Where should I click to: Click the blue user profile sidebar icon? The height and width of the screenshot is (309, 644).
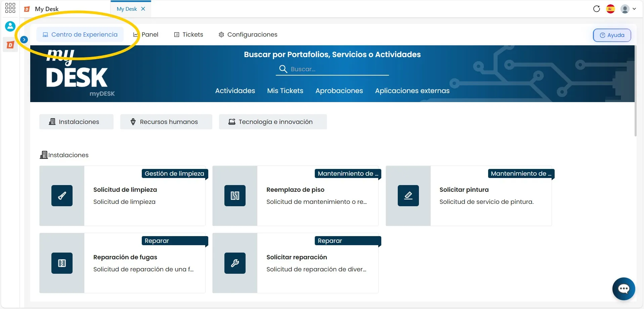click(10, 26)
